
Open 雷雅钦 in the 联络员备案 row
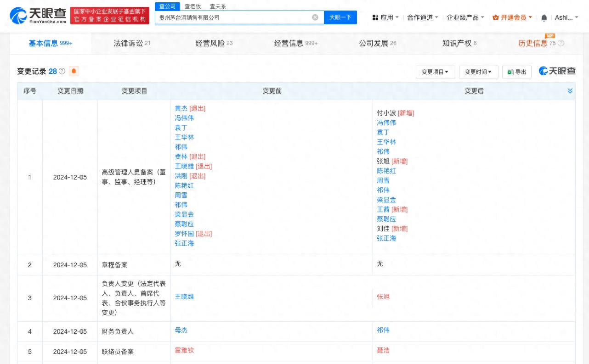(x=184, y=350)
